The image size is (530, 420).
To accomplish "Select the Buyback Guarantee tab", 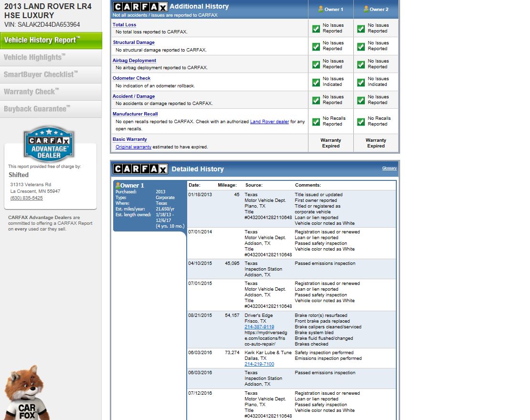I will point(51,109).
